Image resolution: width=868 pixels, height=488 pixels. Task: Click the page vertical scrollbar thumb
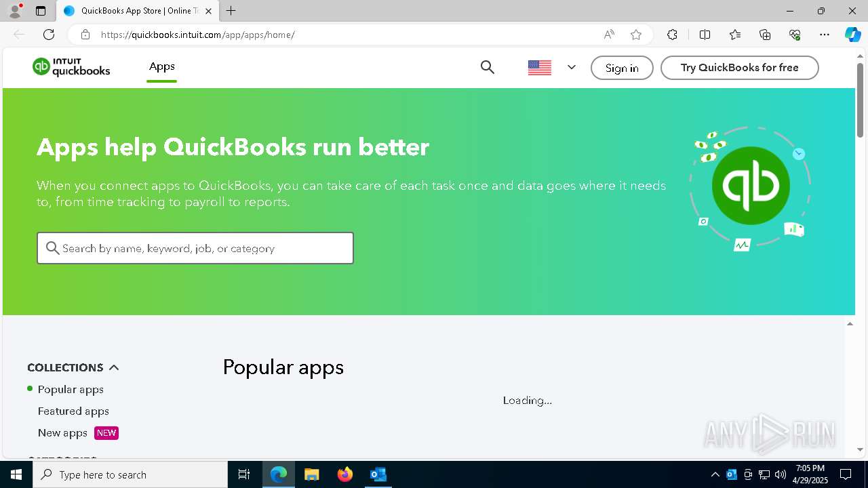click(860, 99)
